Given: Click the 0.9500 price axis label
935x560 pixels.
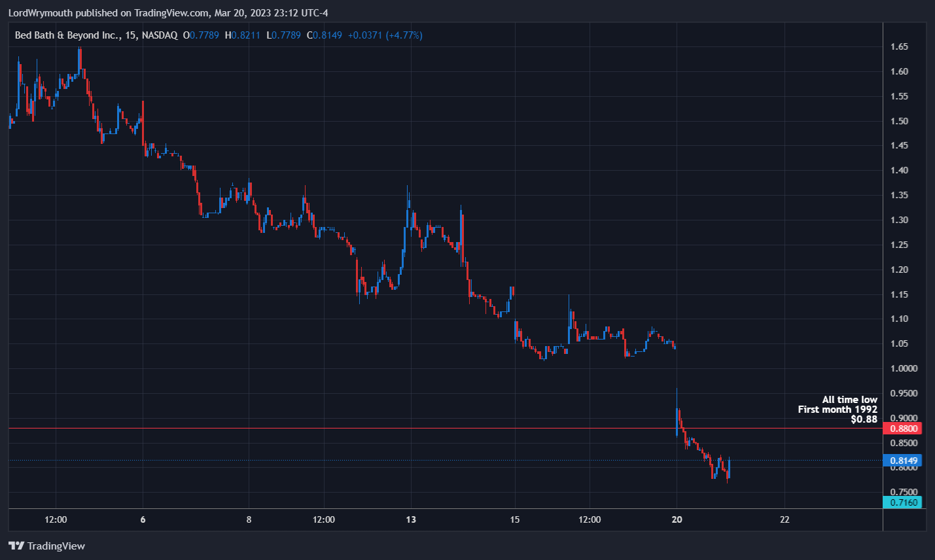Looking at the screenshot, I should pyautogui.click(x=904, y=393).
